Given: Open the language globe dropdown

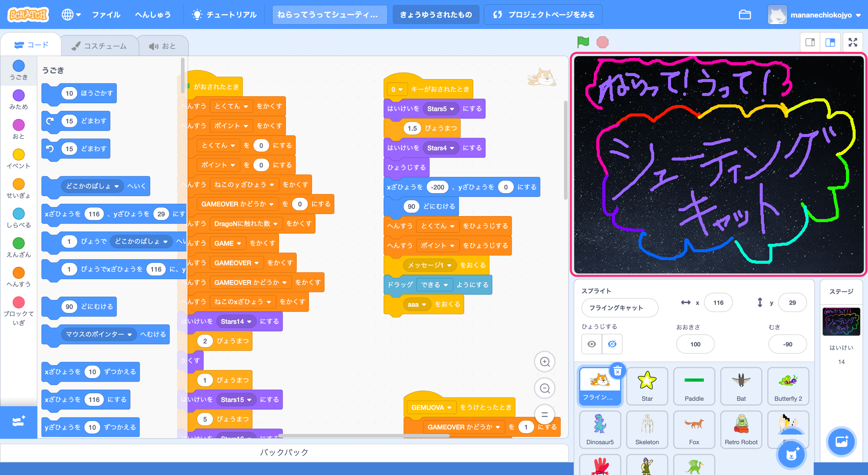Looking at the screenshot, I should (x=71, y=15).
